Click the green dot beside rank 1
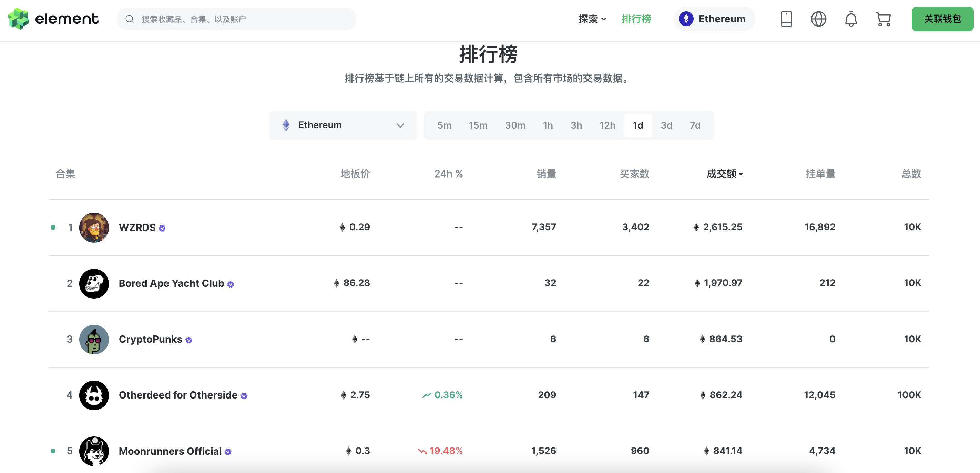Image resolution: width=980 pixels, height=473 pixels. click(x=53, y=228)
